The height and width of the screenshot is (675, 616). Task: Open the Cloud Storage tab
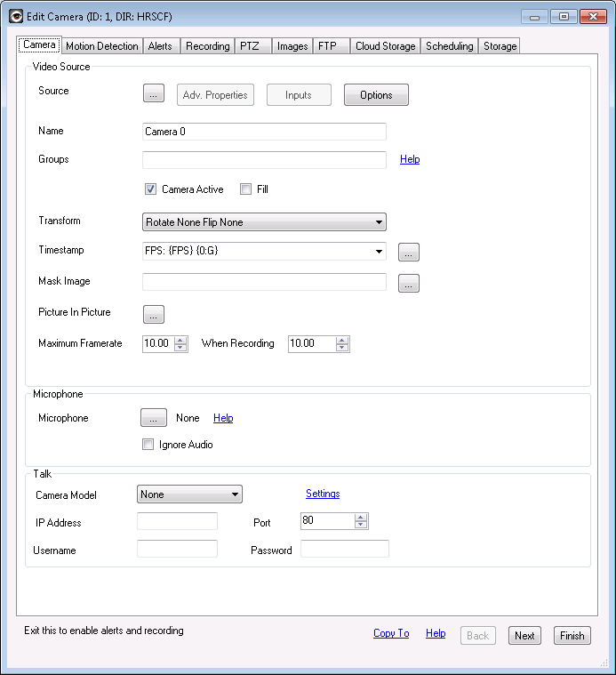pyautogui.click(x=385, y=46)
